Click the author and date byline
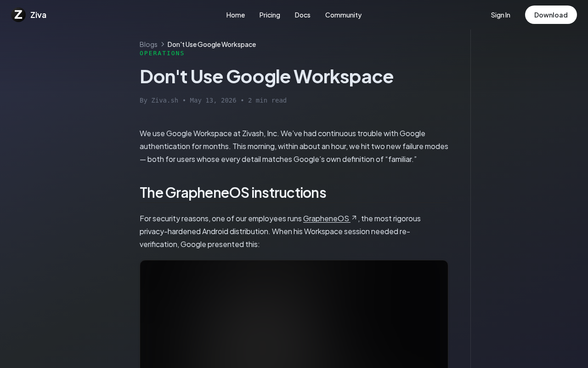588x368 pixels. tap(213, 100)
